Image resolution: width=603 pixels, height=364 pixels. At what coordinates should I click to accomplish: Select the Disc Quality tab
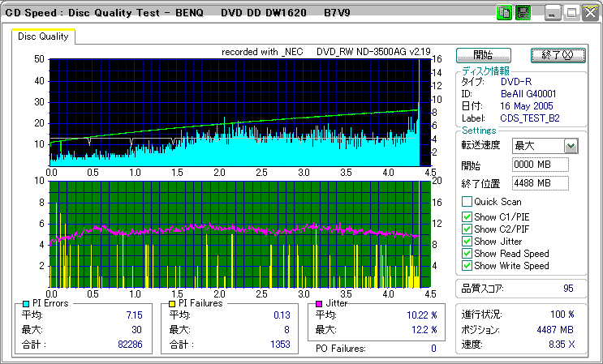click(43, 36)
